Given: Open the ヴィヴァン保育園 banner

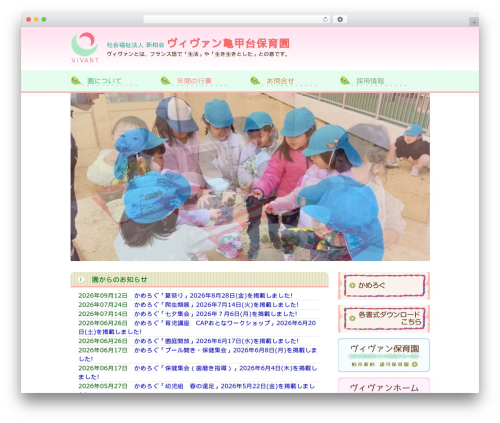Looking at the screenshot, I should [384, 355].
